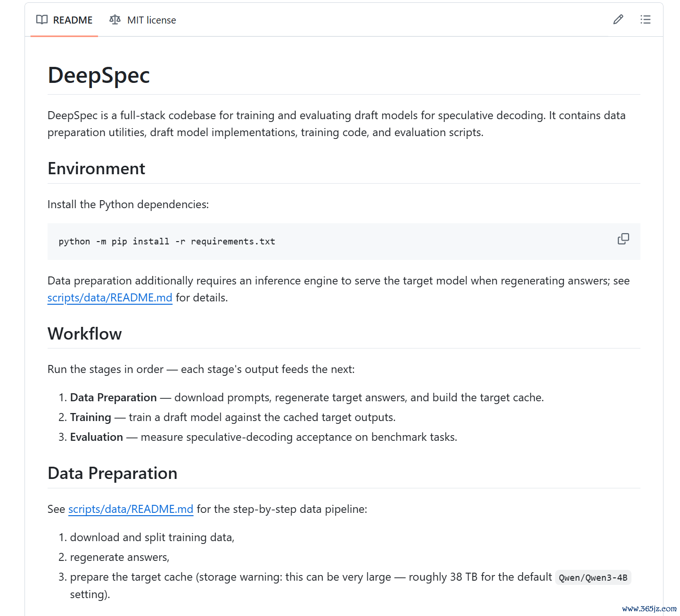Click the Qwen/Qwen3-4B inline code
Screen dimensions: 680x616
pos(593,578)
